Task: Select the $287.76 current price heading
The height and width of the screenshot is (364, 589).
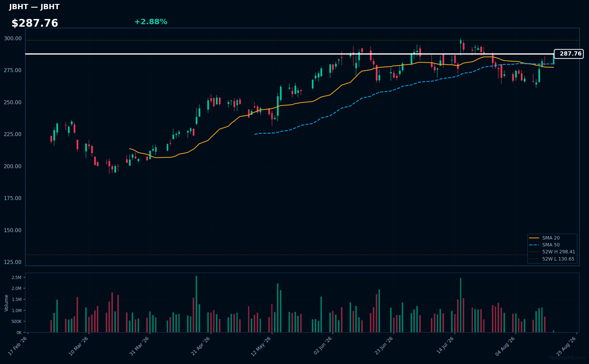Action: [x=35, y=23]
